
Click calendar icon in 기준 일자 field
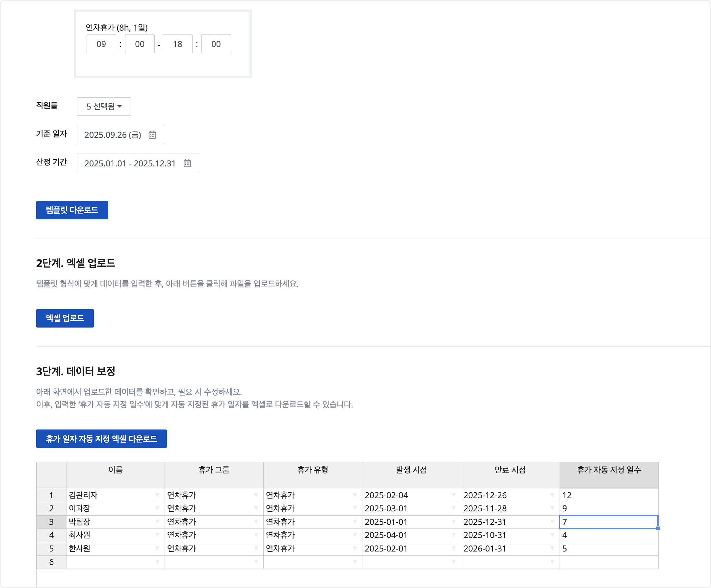point(152,135)
